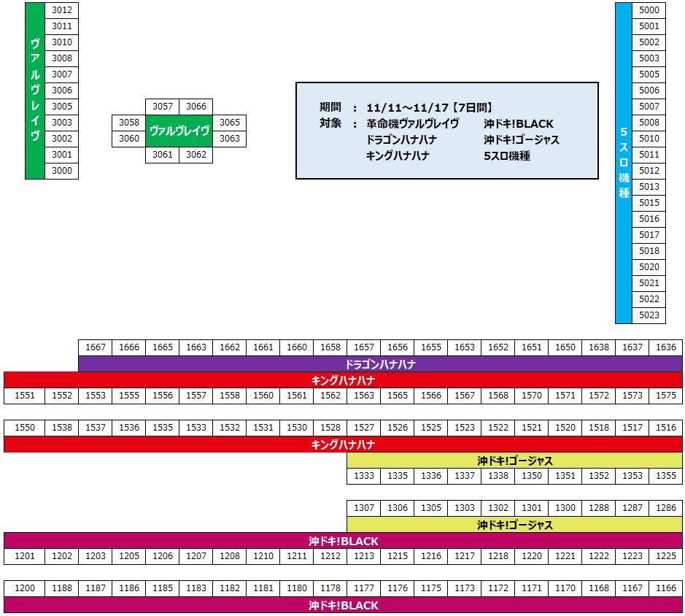Select machine number 3000
Image resolution: width=685 pixels, height=616 pixels.
(x=62, y=171)
